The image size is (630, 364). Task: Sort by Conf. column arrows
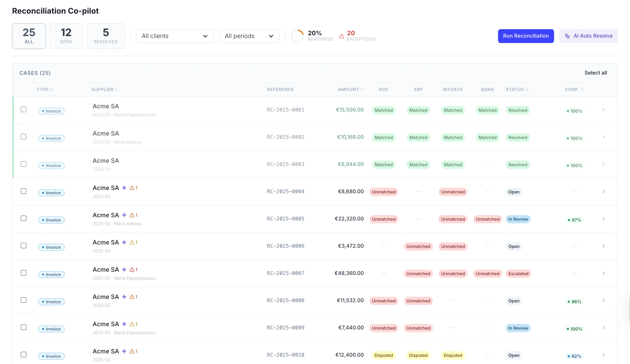tap(582, 89)
